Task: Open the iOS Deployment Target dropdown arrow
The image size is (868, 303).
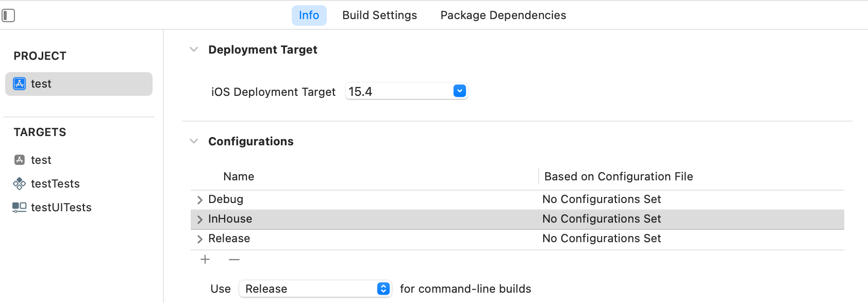Action: pos(459,91)
